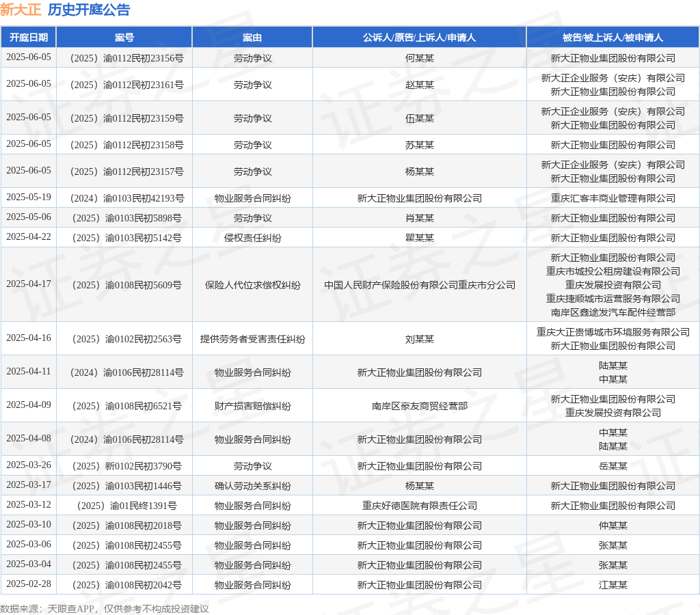This screenshot has height=615, width=700.
Task: Click the defendant 仲某某
Action: [x=612, y=525]
